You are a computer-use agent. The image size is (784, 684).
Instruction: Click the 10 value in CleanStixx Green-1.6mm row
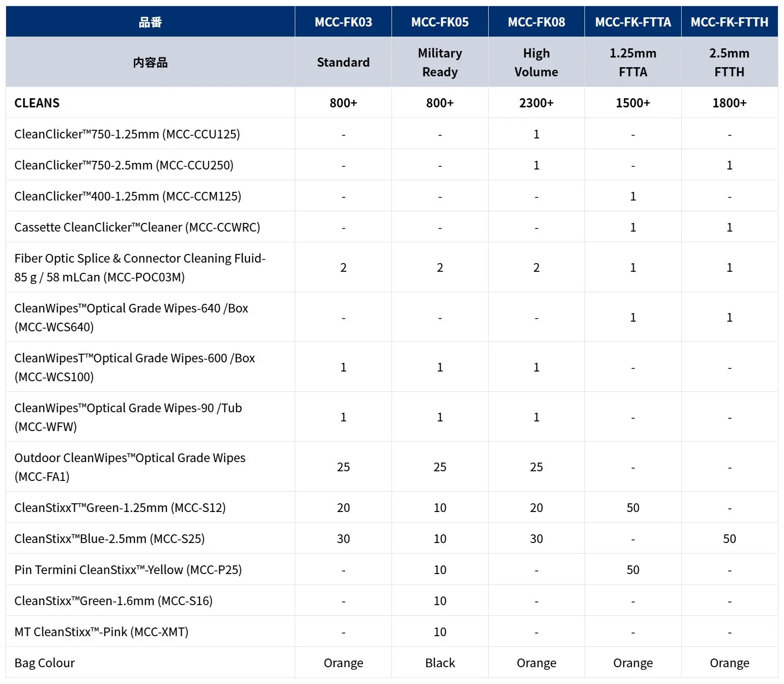click(440, 601)
